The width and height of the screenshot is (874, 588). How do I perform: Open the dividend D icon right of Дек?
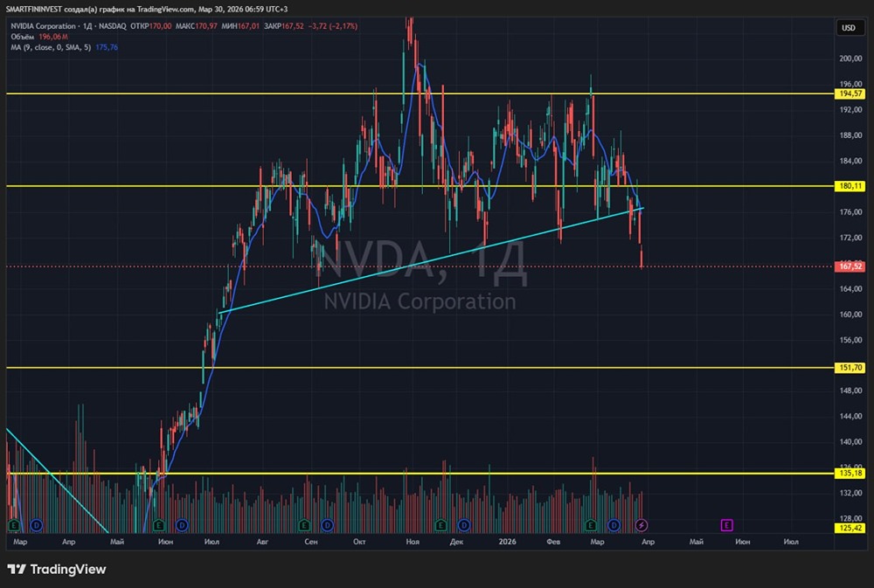coord(464,525)
